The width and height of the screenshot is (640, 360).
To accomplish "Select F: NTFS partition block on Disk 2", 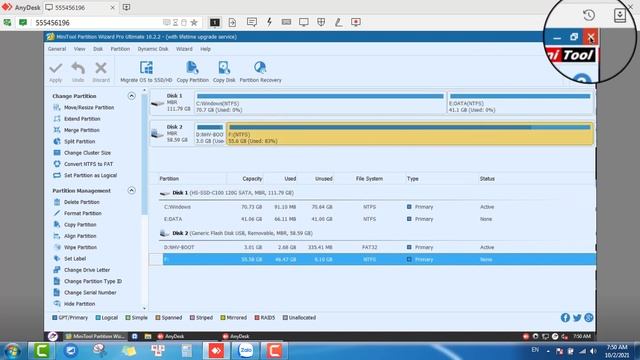I will pos(410,134).
